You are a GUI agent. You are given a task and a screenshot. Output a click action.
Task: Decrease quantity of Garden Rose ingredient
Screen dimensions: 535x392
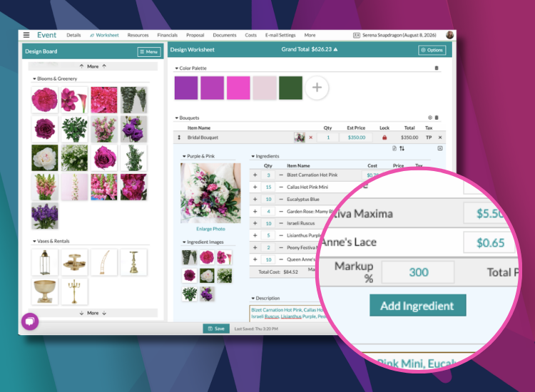click(x=281, y=212)
